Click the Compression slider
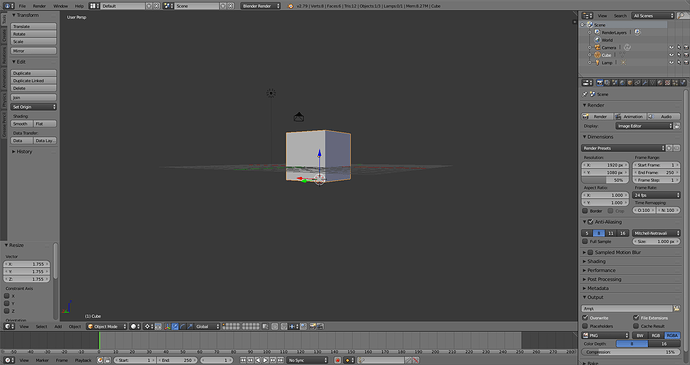The width and height of the screenshot is (690, 365). point(631,352)
